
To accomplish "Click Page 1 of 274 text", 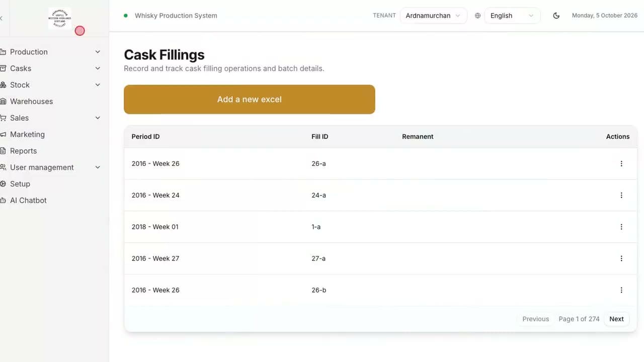I will tap(579, 319).
